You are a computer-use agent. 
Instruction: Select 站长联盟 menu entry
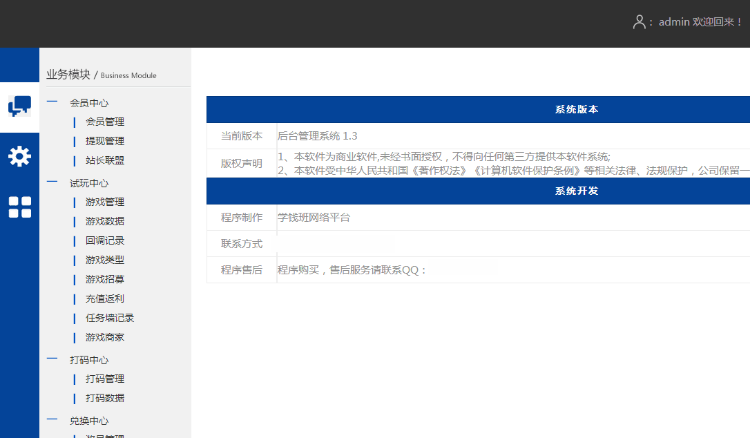[105, 160]
